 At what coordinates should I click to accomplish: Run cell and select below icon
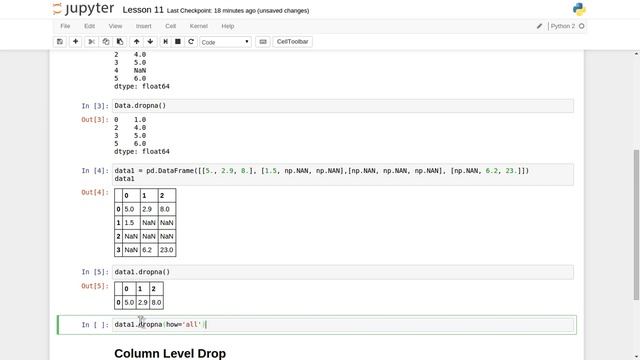click(x=165, y=42)
